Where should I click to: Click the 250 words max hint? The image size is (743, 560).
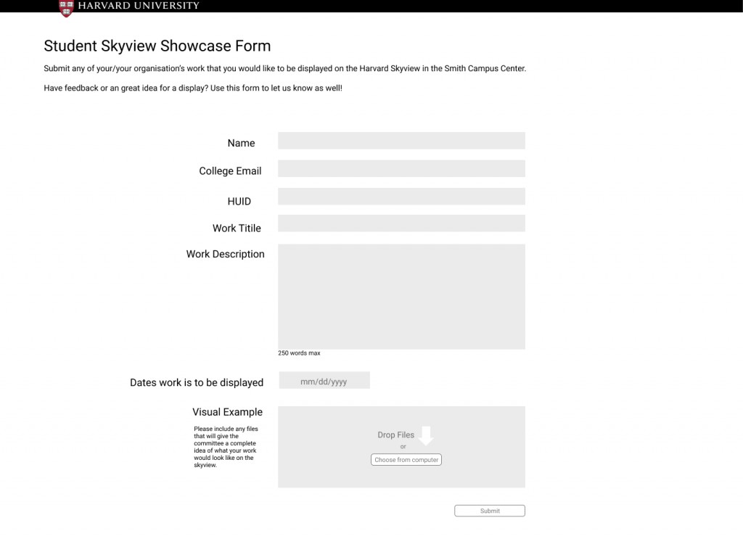pos(299,353)
